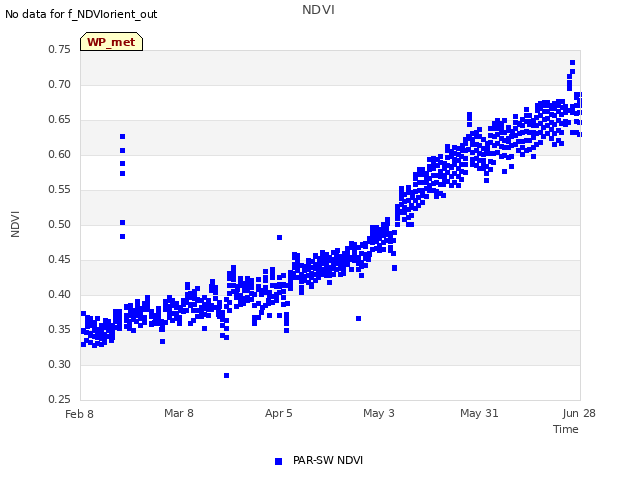Click the 0.35 y-axis value

tap(59, 329)
